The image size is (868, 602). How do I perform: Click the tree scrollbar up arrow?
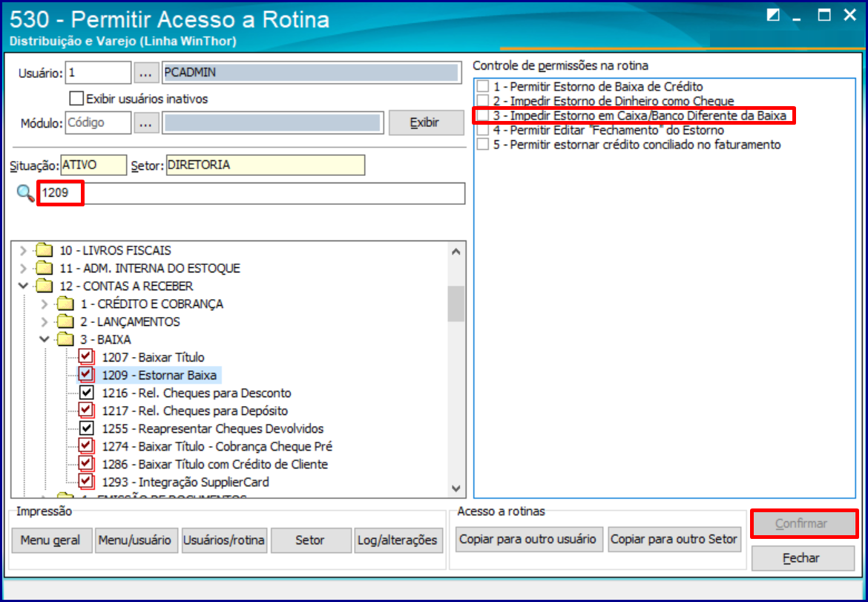coord(456,252)
